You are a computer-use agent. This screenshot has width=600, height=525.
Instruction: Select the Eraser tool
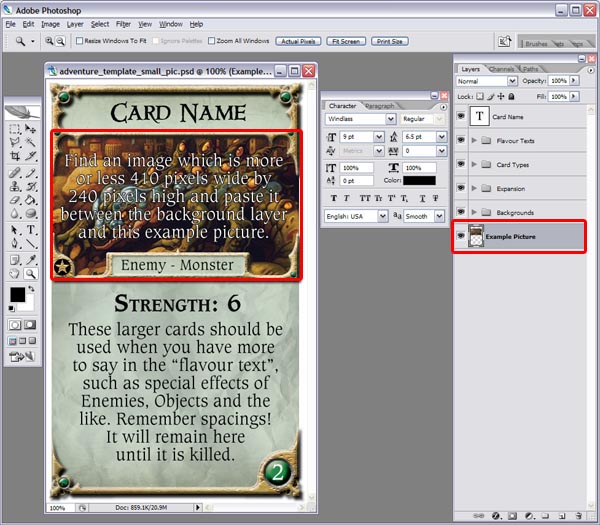click(x=15, y=200)
